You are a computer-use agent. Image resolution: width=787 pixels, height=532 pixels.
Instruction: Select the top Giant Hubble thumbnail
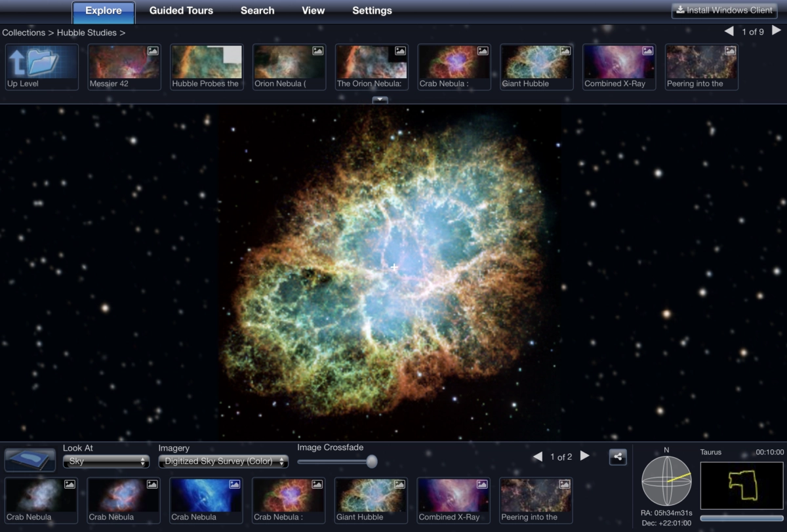tap(537, 67)
